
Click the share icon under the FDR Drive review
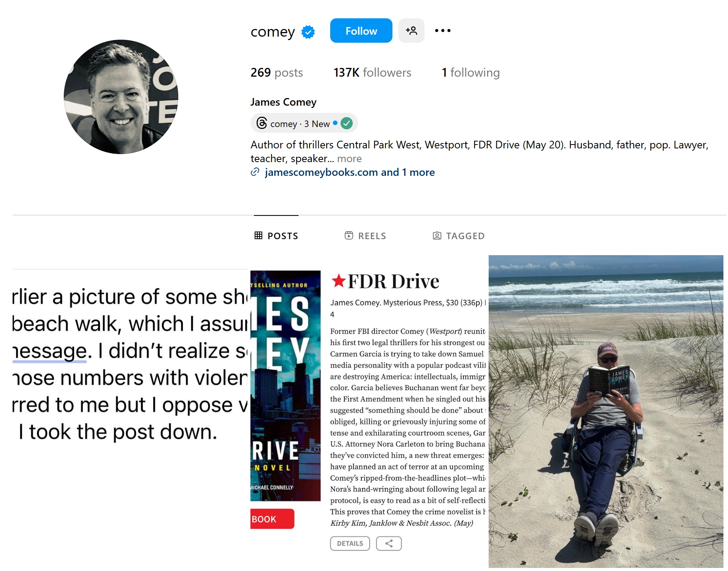389,543
